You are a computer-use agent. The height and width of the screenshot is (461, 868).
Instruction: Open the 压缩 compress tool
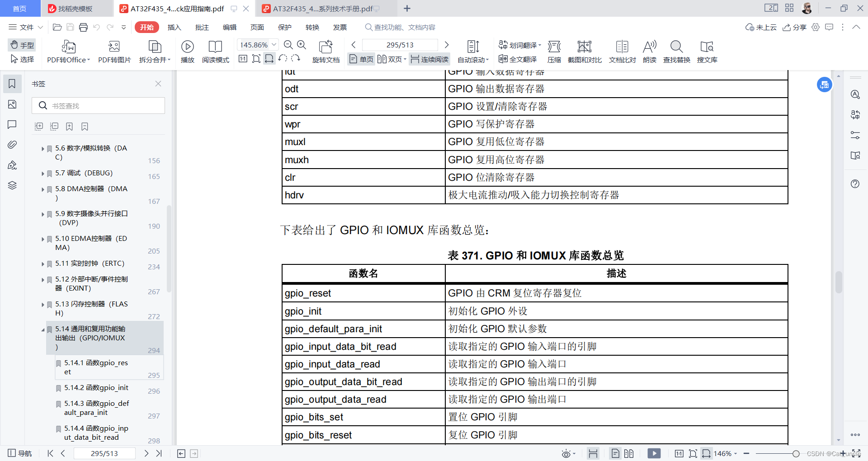click(x=554, y=51)
